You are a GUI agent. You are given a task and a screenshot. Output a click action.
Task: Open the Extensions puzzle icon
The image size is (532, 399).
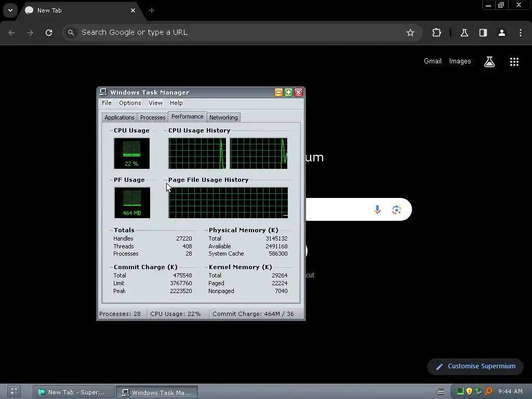click(436, 33)
